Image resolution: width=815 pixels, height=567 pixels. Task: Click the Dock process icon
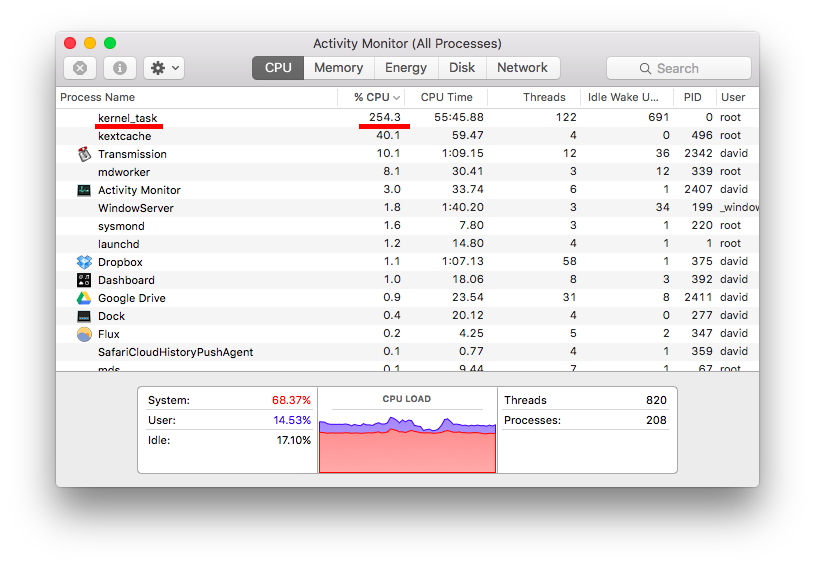84,316
